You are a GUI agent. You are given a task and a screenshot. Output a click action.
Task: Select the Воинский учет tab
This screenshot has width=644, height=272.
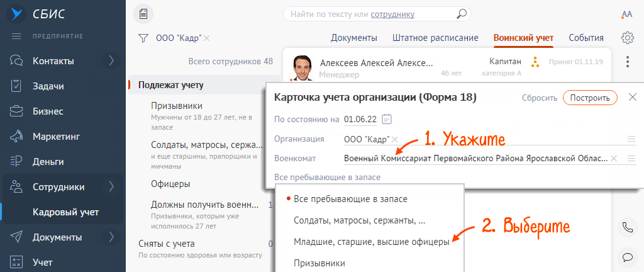point(524,38)
